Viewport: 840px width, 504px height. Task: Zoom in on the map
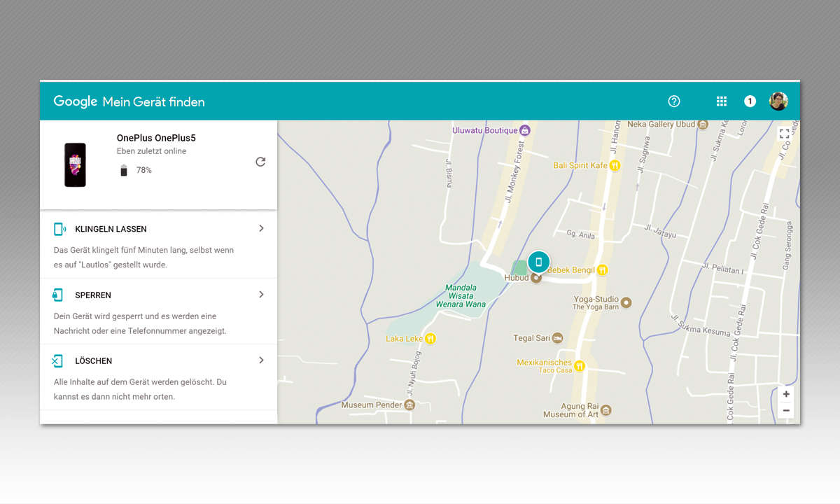[x=786, y=394]
